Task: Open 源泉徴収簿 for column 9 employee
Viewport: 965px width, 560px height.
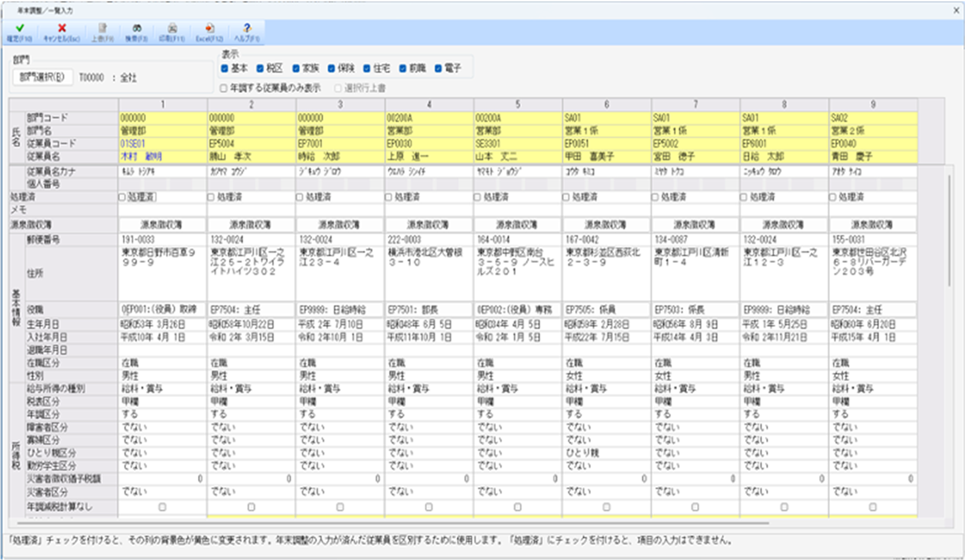Action: point(872,225)
